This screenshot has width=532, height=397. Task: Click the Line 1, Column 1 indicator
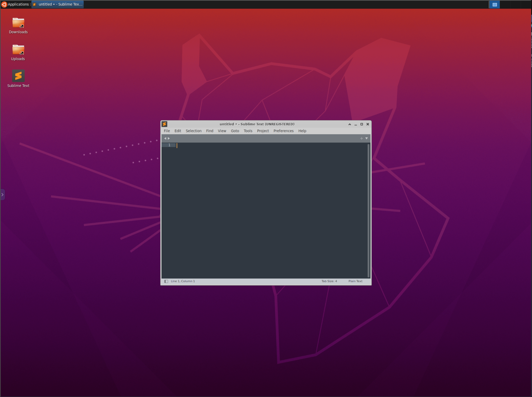coord(183,281)
